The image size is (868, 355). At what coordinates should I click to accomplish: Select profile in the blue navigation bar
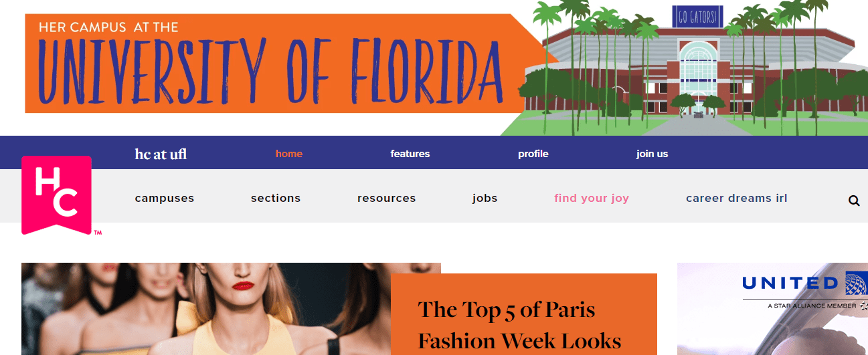[533, 154]
